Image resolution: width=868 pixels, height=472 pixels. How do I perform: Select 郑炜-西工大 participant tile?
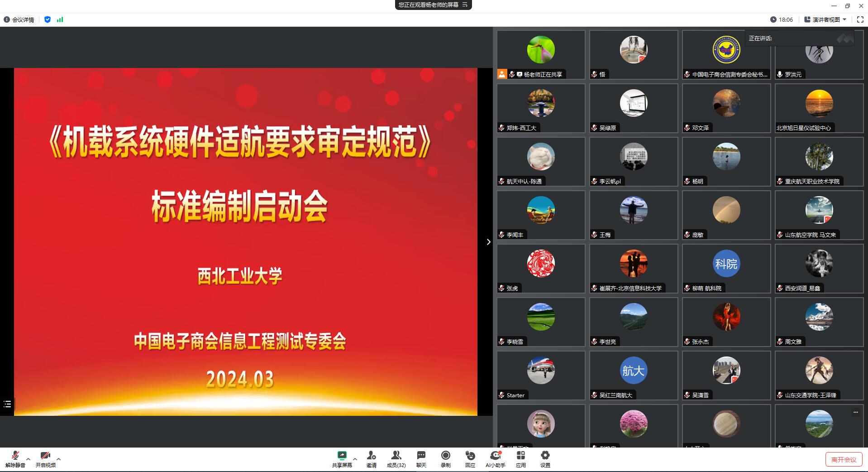(541, 108)
